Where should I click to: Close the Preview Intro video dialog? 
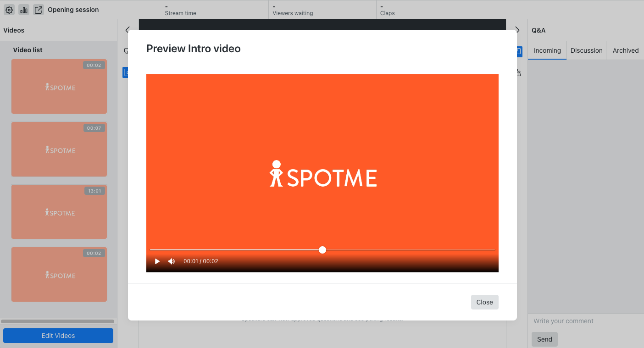(x=484, y=302)
